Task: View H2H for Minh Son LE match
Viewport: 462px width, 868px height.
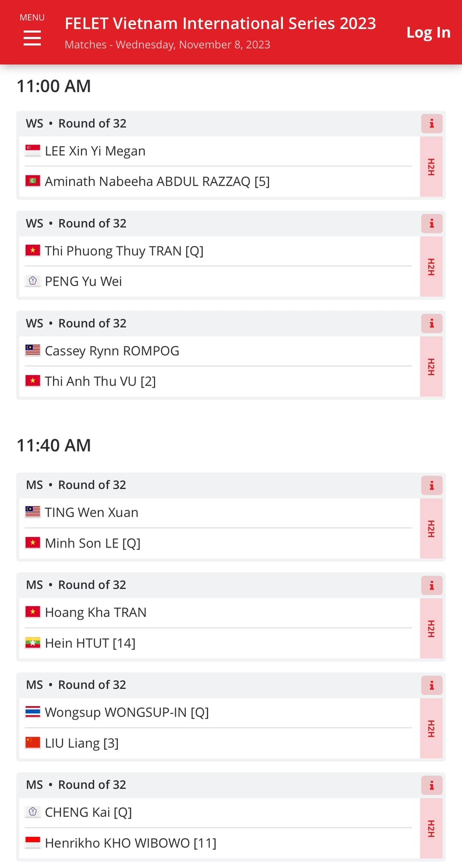Action: pyautogui.click(x=431, y=529)
